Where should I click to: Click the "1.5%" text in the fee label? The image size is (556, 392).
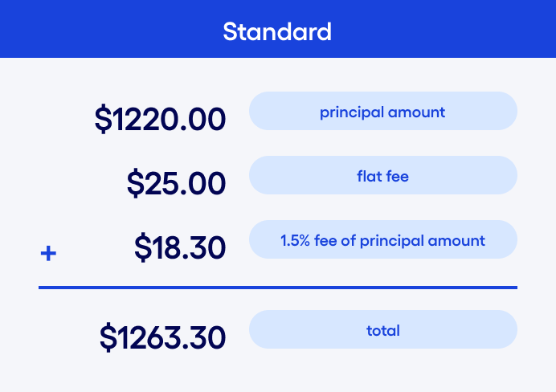(295, 240)
